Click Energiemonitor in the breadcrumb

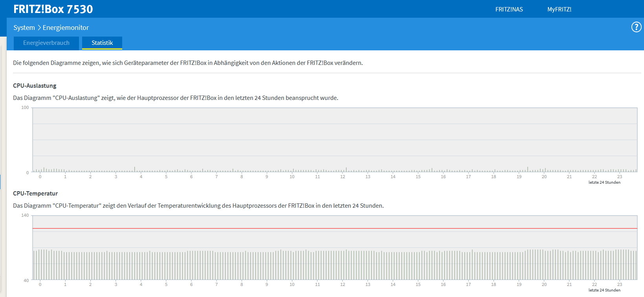click(x=66, y=28)
